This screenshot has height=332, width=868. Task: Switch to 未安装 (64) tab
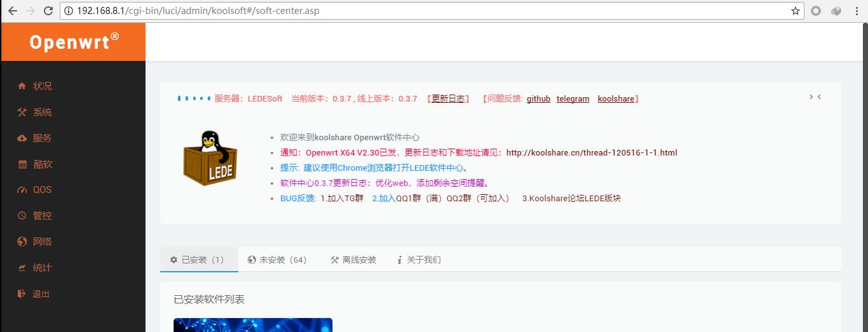point(277,260)
